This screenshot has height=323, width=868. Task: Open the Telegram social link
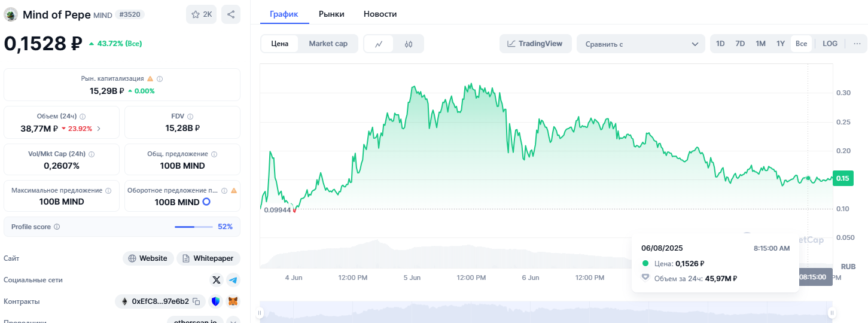233,280
